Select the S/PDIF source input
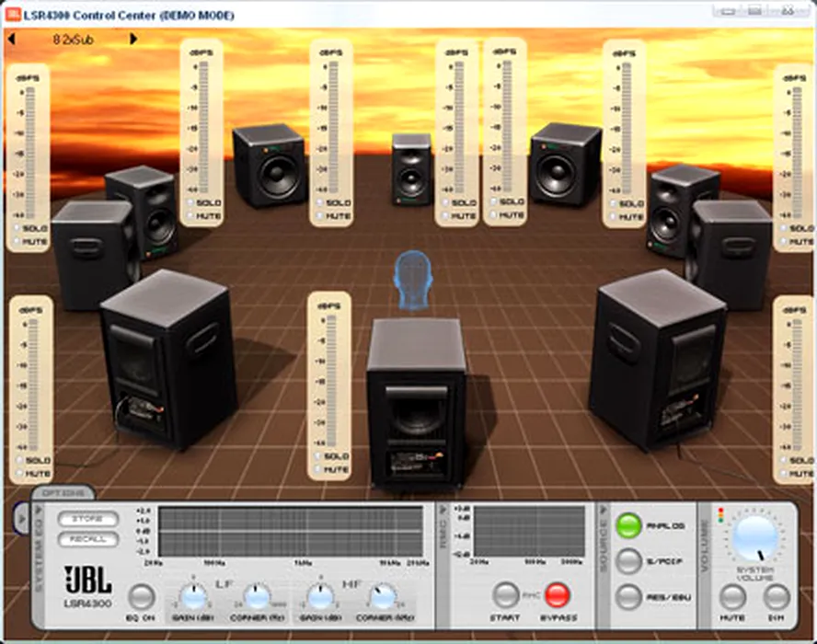 (628, 561)
